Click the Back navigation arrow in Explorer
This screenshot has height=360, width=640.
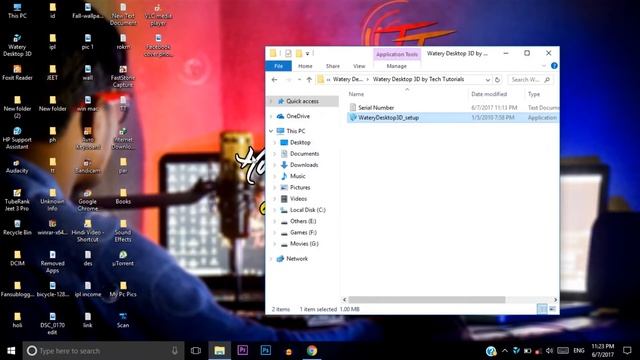(274, 80)
